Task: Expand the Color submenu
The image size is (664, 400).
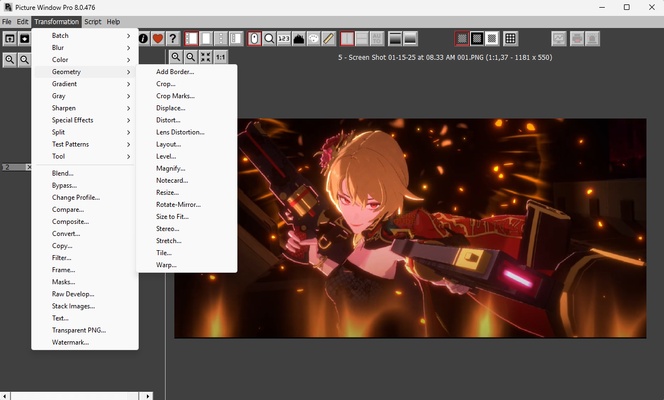Action: click(x=85, y=60)
